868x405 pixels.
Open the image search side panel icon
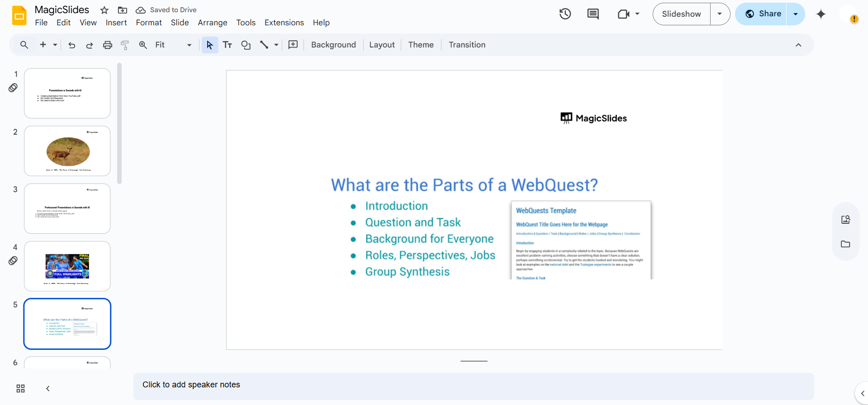845,220
